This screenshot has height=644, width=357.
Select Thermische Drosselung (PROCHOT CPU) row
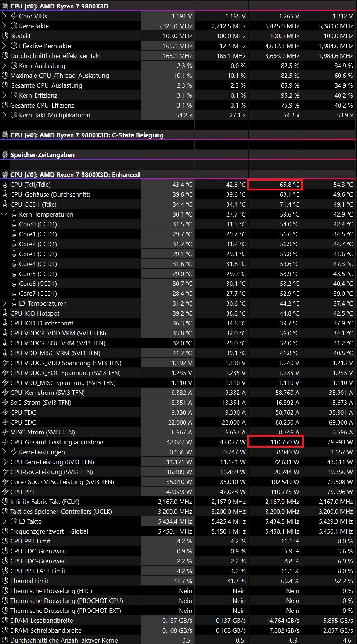(178, 601)
